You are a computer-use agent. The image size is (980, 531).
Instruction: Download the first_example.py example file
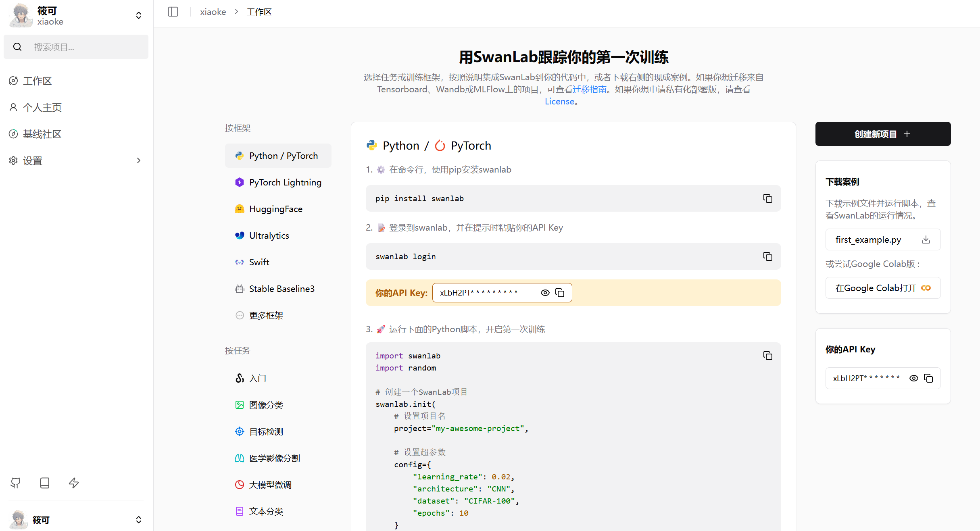[926, 239]
